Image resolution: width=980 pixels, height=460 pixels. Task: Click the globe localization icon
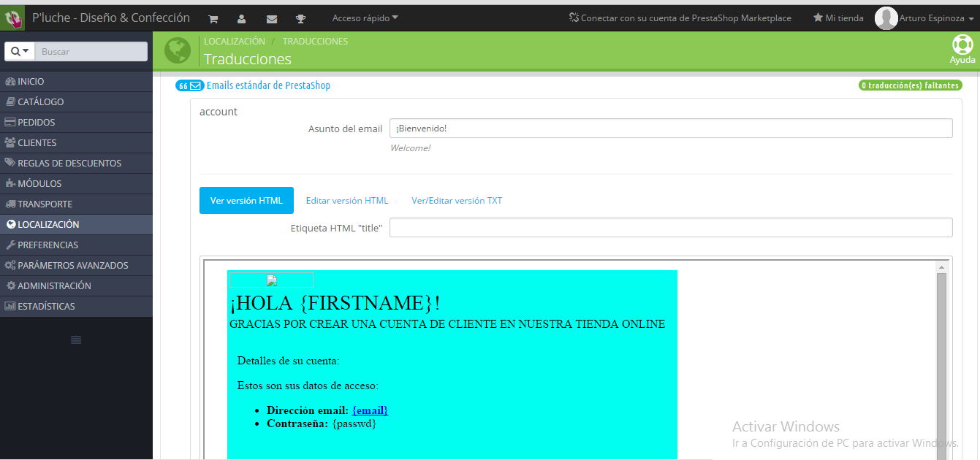(x=178, y=50)
